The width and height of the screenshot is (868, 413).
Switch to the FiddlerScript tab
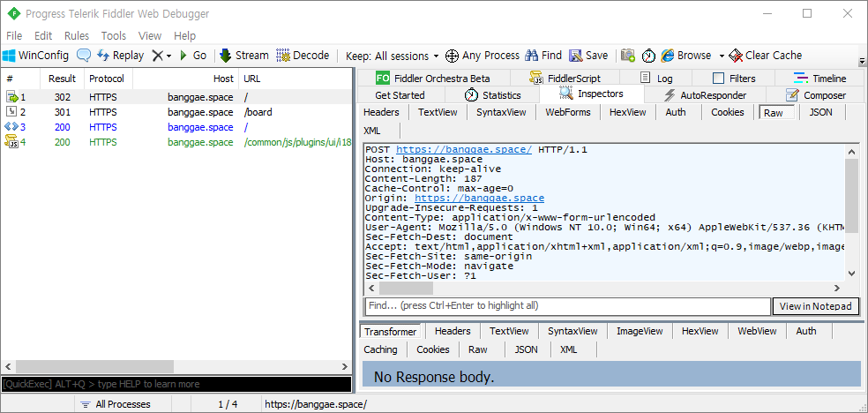tap(565, 78)
